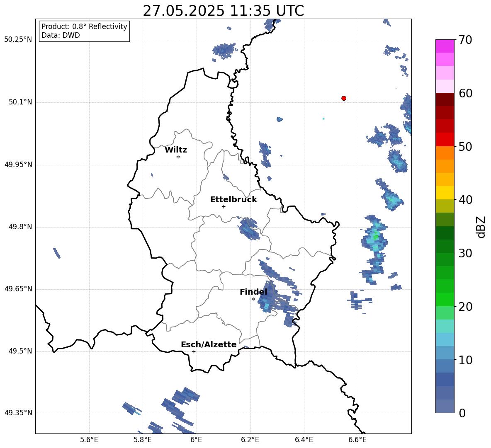
Task: Click colorbar tick label '20'
Action: tap(465, 307)
